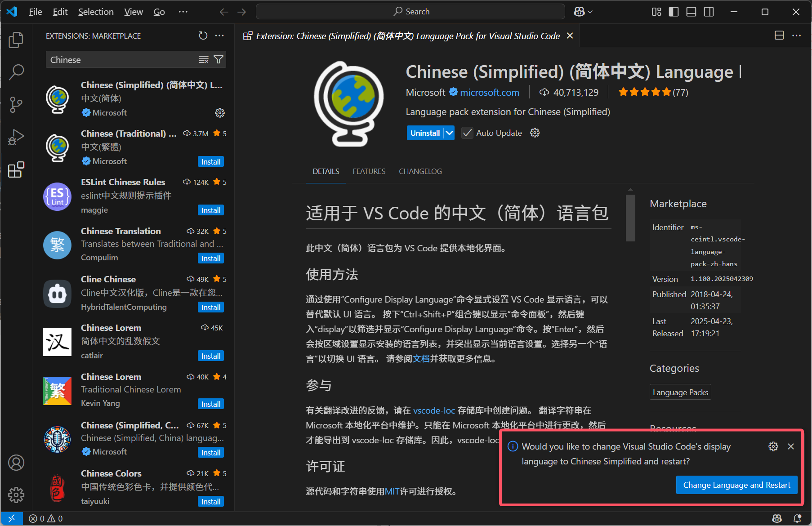Open the hidden menus ellipsis in menu bar
The image size is (812, 526).
pos(183,12)
